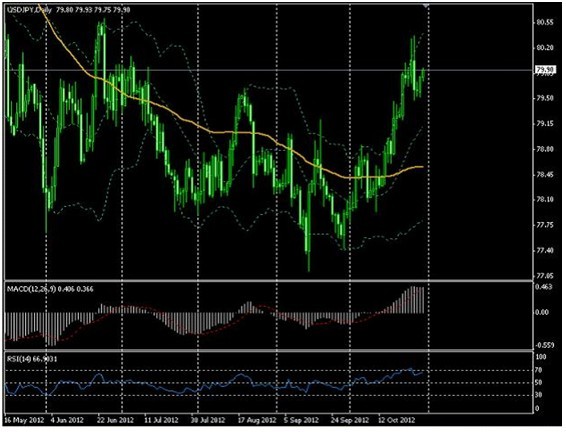Select the 16 May 2012 date label
Image resolution: width=566 pixels, height=432 pixels.
pyautogui.click(x=24, y=420)
